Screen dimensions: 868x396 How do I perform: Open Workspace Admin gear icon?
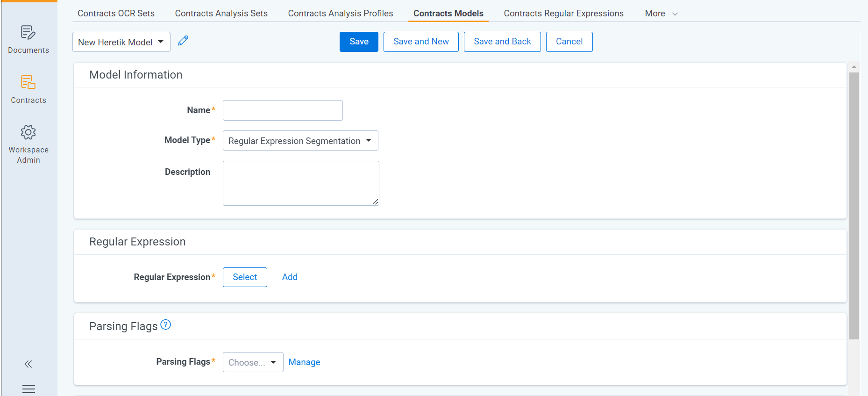tap(28, 132)
